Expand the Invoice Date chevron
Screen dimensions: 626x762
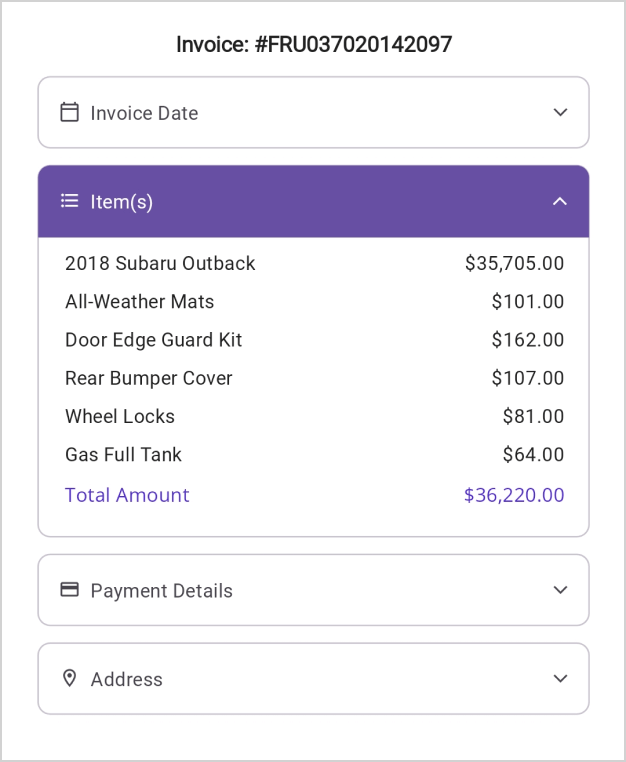coord(560,112)
